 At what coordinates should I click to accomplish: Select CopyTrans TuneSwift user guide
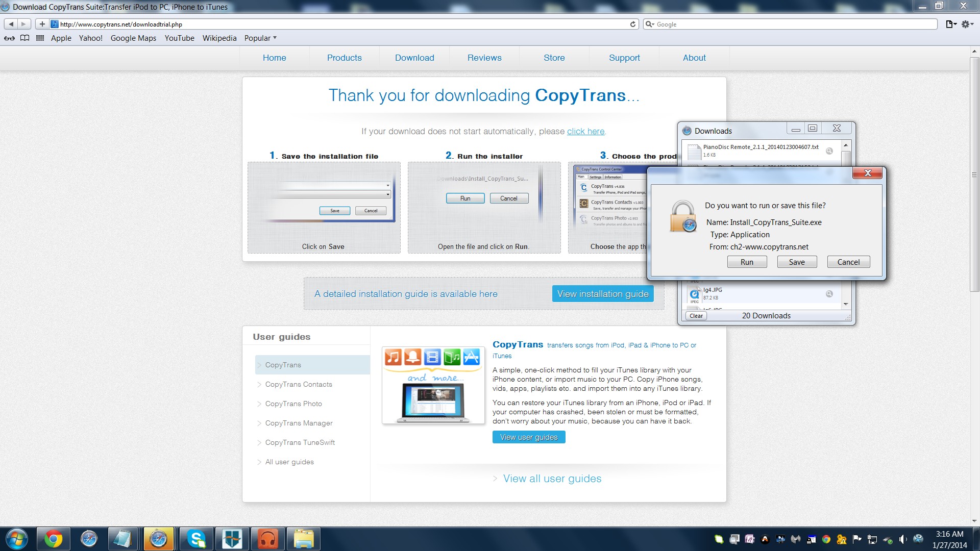pos(300,442)
